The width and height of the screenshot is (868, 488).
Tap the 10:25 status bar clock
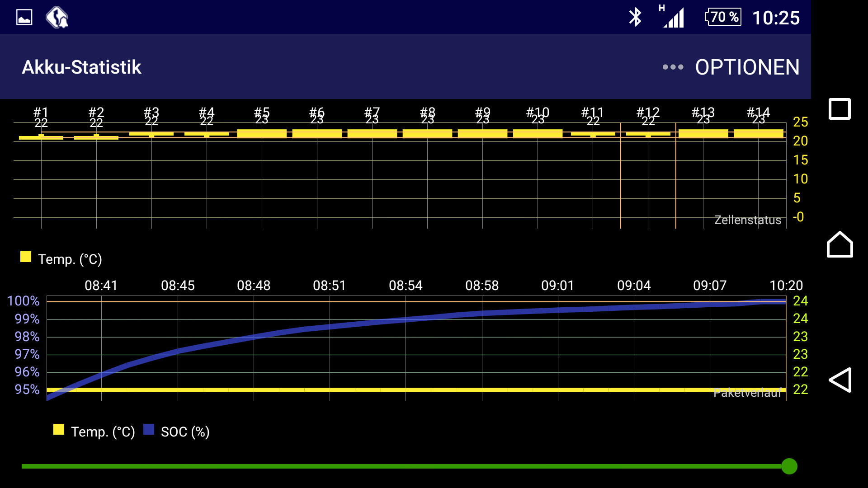776,18
